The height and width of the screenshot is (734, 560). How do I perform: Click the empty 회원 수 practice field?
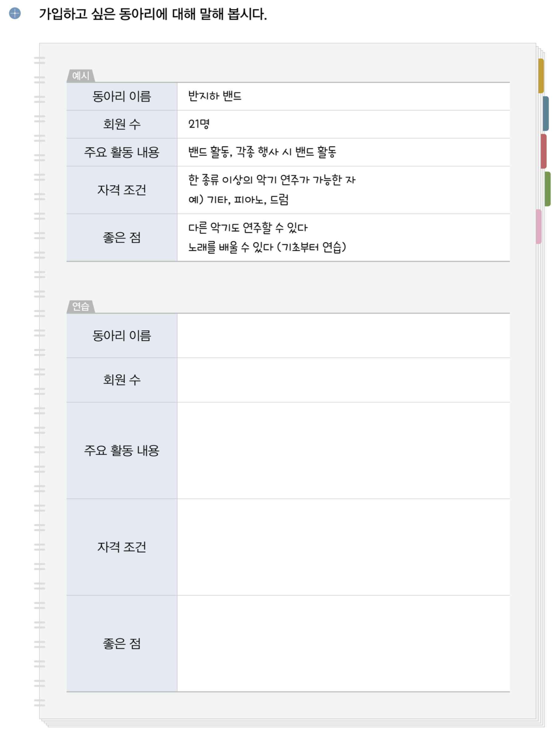tap(343, 380)
